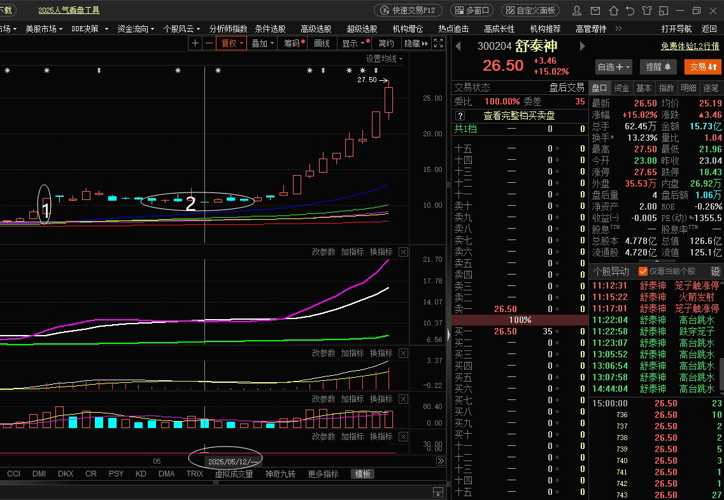
Task: Switch to the 资金 tab
Action: click(622, 88)
